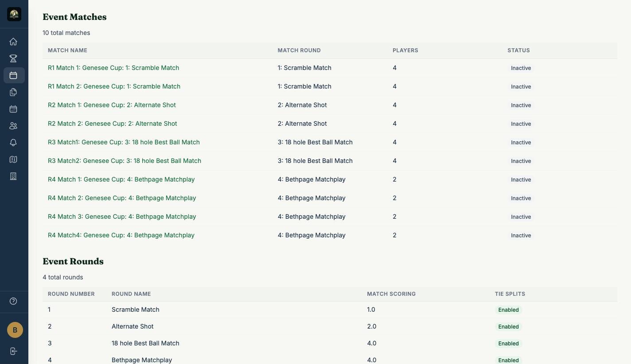Open R2 Match 2: Genesee Cup Alternate Shot link
This screenshot has height=364, width=631.
[113, 124]
